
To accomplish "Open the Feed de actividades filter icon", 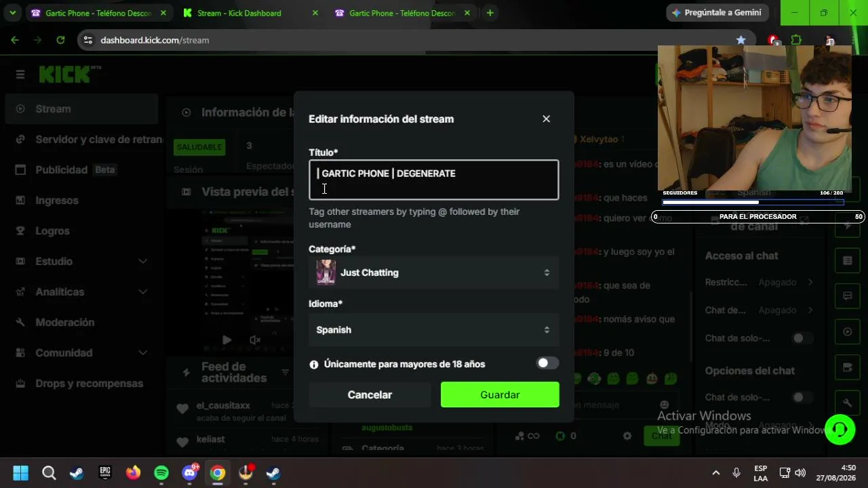I will (x=285, y=372).
